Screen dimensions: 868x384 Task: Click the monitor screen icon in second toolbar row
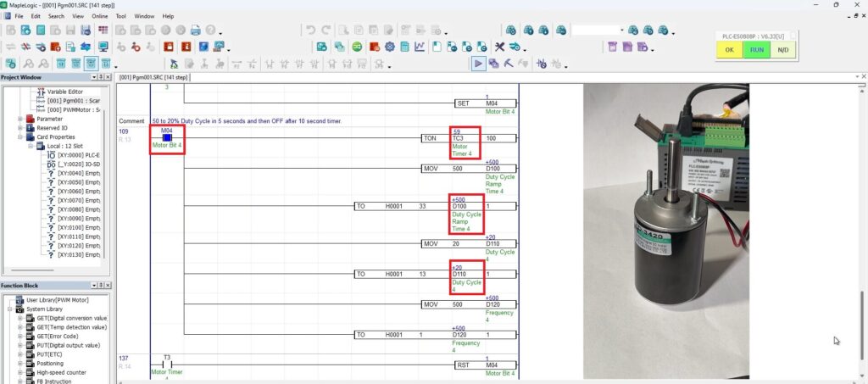(103, 47)
